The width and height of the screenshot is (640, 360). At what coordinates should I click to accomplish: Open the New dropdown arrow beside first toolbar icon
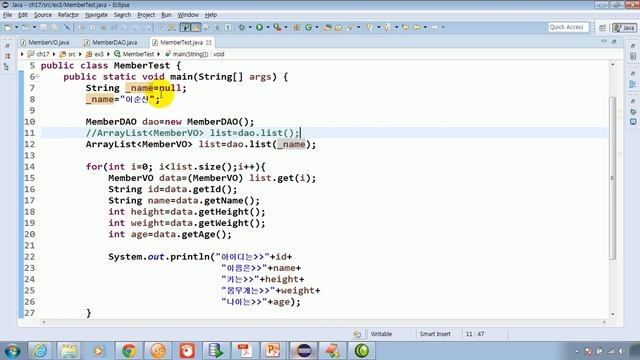coord(16,27)
